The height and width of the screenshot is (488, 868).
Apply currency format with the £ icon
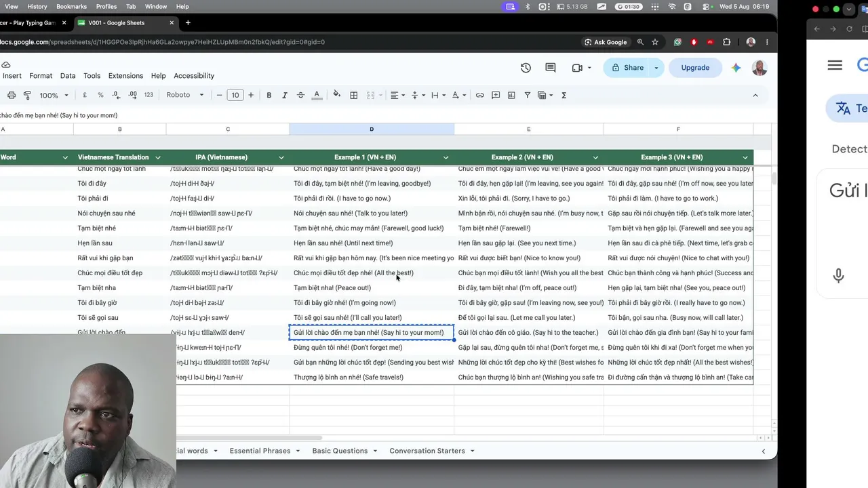pyautogui.click(x=85, y=96)
